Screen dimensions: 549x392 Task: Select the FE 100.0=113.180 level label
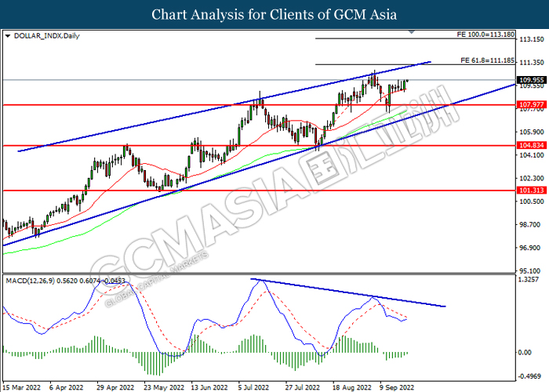coord(485,34)
